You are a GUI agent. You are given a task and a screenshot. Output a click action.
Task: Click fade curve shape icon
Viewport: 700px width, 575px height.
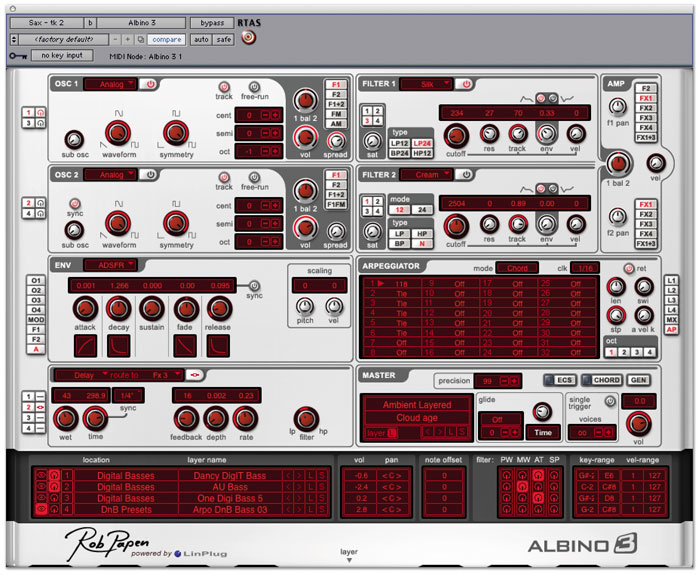(184, 346)
